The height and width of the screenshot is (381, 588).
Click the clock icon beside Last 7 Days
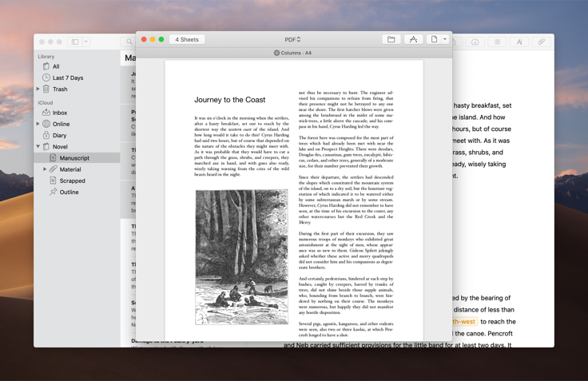pyautogui.click(x=46, y=77)
